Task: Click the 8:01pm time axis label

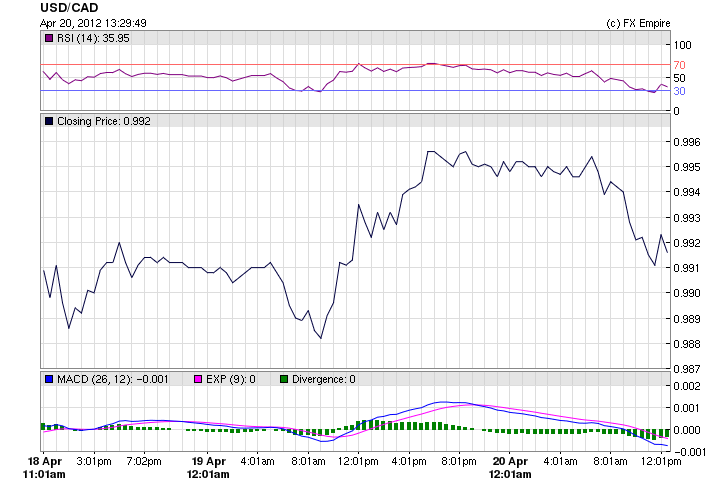Action: [459, 462]
